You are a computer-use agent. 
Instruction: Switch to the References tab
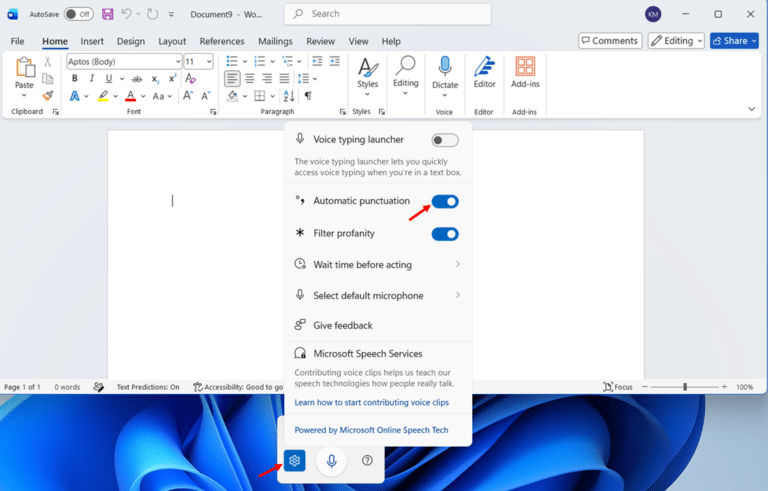[222, 41]
